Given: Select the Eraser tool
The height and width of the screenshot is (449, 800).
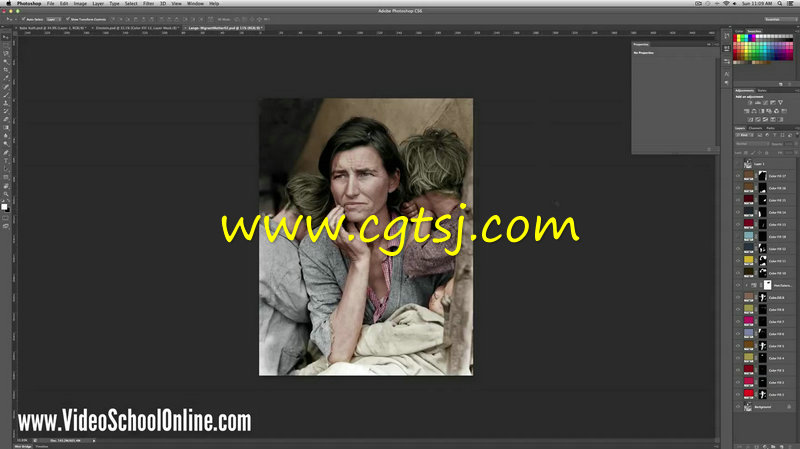Looking at the screenshot, I should (6, 119).
